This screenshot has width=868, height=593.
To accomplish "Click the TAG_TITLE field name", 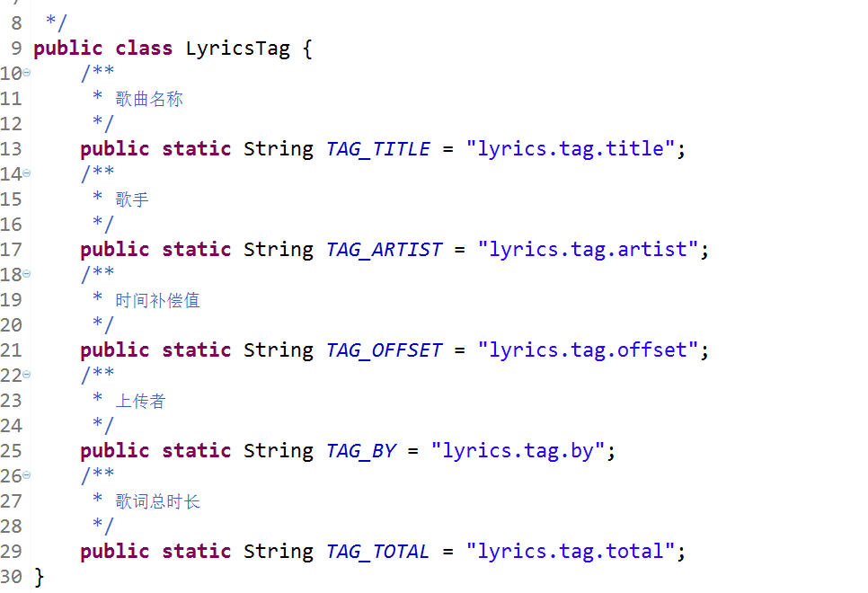I will (x=377, y=149).
